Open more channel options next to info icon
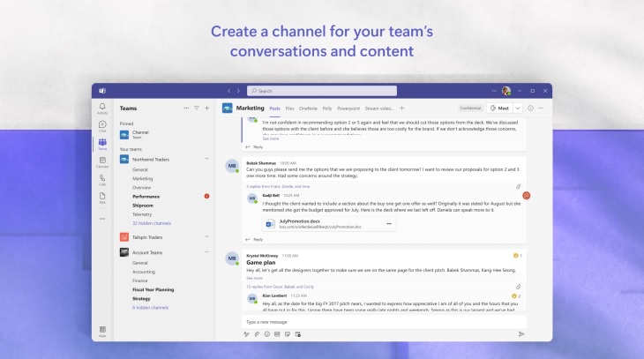Screen dimensions: 644x359 (541, 108)
